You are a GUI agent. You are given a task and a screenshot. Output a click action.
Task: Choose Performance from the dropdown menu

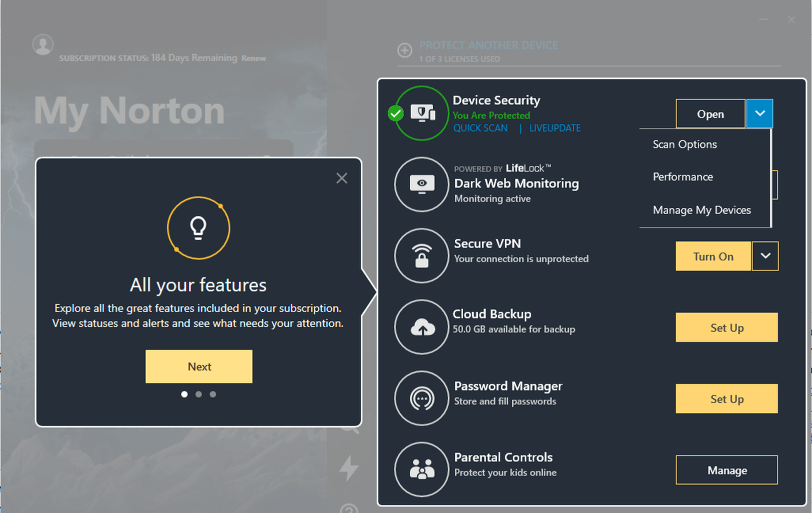tap(683, 177)
